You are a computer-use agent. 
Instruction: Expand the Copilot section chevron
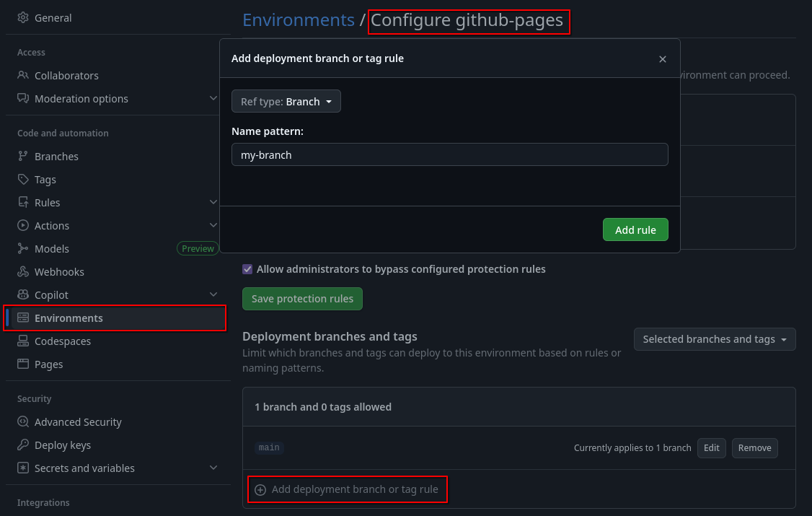[213, 294]
